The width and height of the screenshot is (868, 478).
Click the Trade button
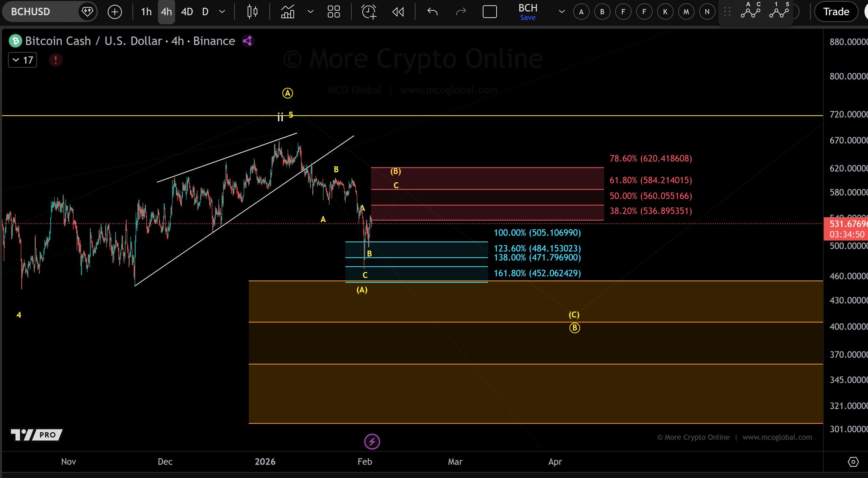click(x=836, y=12)
